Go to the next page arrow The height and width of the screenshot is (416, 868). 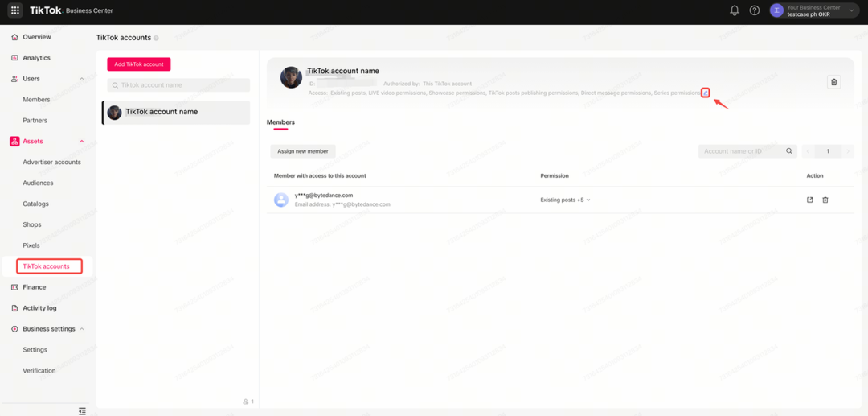[x=848, y=151]
